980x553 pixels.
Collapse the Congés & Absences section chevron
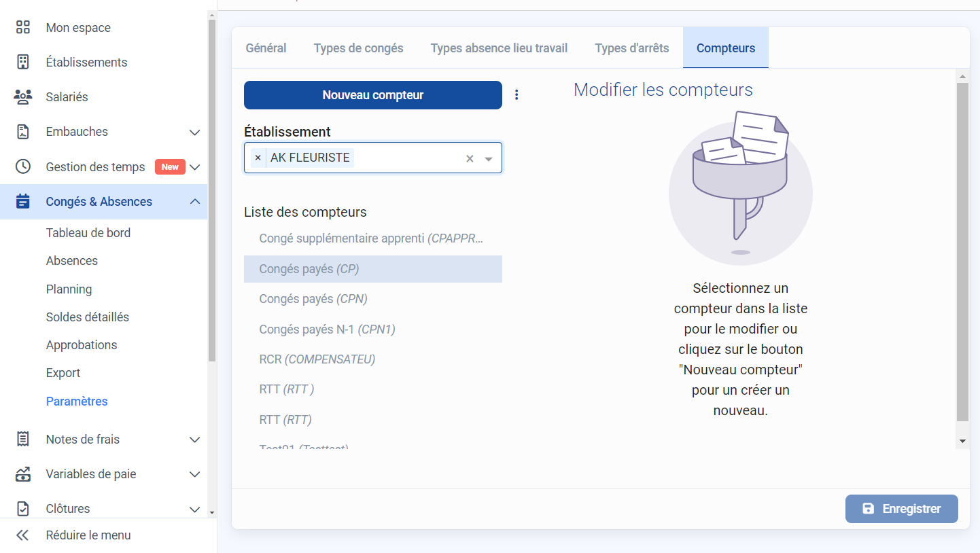pyautogui.click(x=194, y=201)
